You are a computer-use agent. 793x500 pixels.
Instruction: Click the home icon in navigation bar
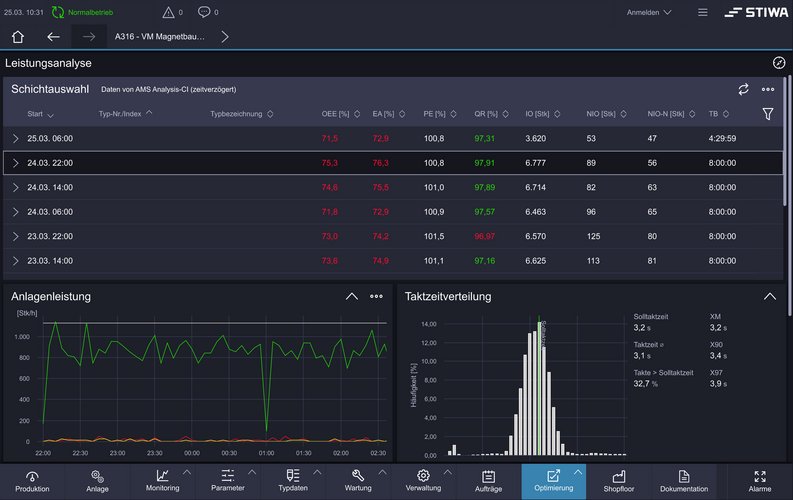pyautogui.click(x=18, y=37)
